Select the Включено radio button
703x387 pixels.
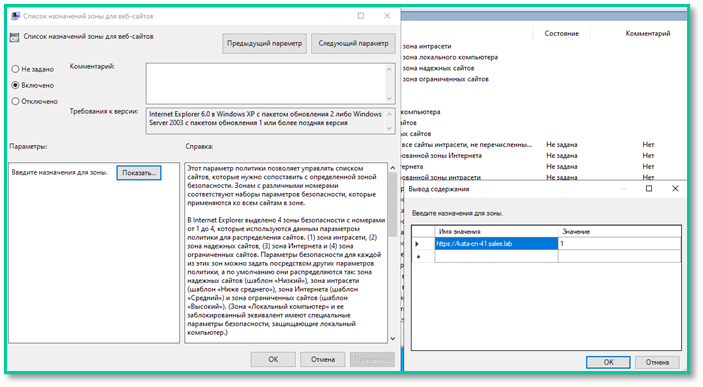pyautogui.click(x=15, y=85)
